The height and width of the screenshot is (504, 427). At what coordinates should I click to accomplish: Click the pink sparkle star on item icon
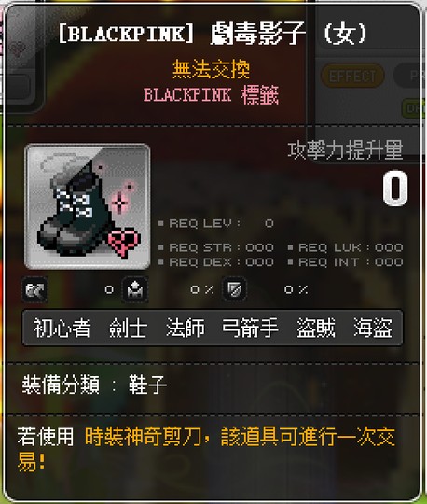[x=119, y=203]
